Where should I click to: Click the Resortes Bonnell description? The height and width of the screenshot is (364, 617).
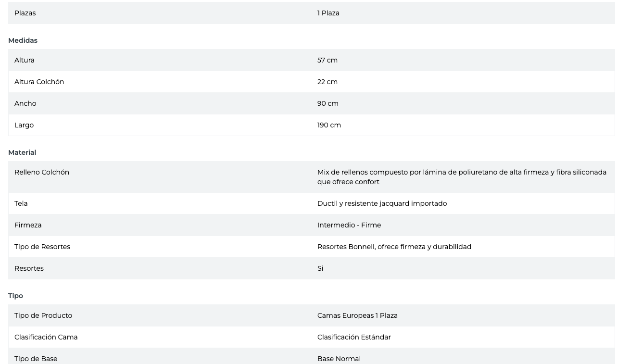pos(394,247)
